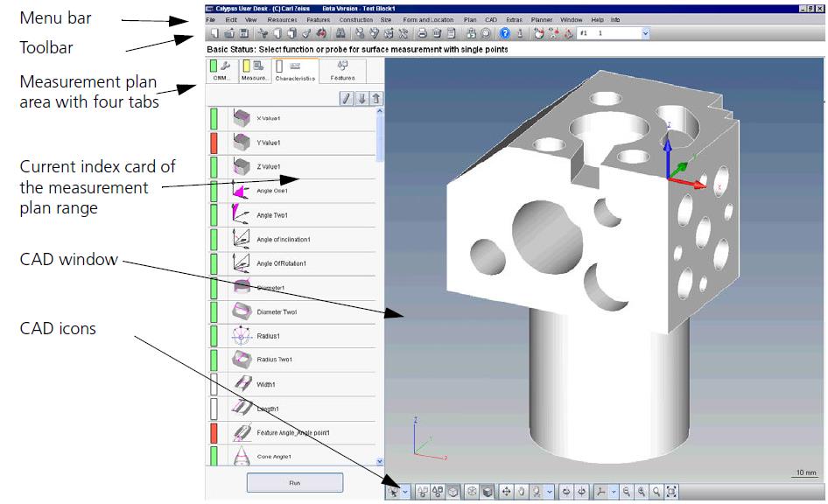828x504 pixels.
Task: Click the binoculars search icon
Action: (x=340, y=33)
